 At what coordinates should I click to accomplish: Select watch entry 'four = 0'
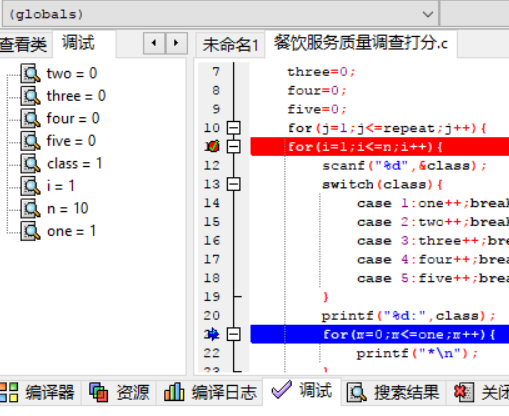point(73,118)
